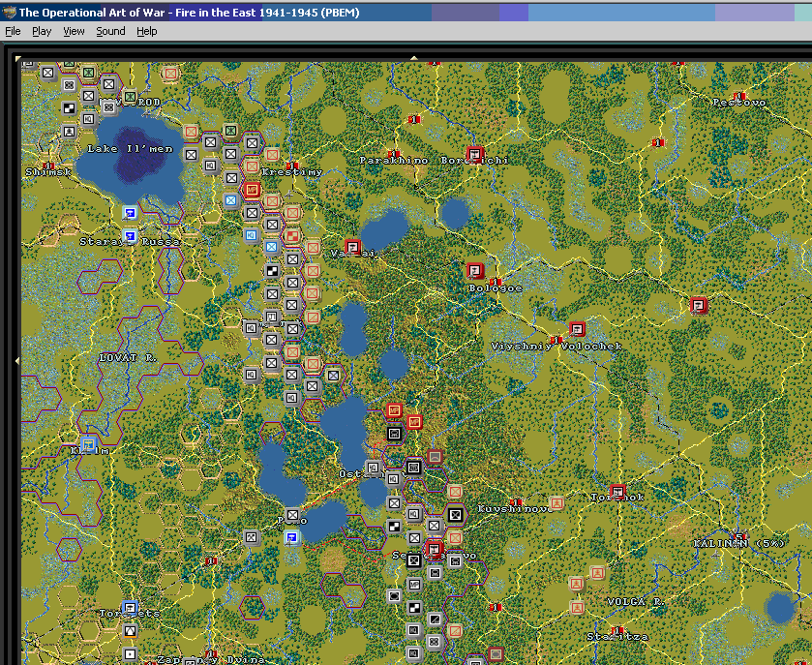Select the blue unit just below Peno

coord(292,537)
